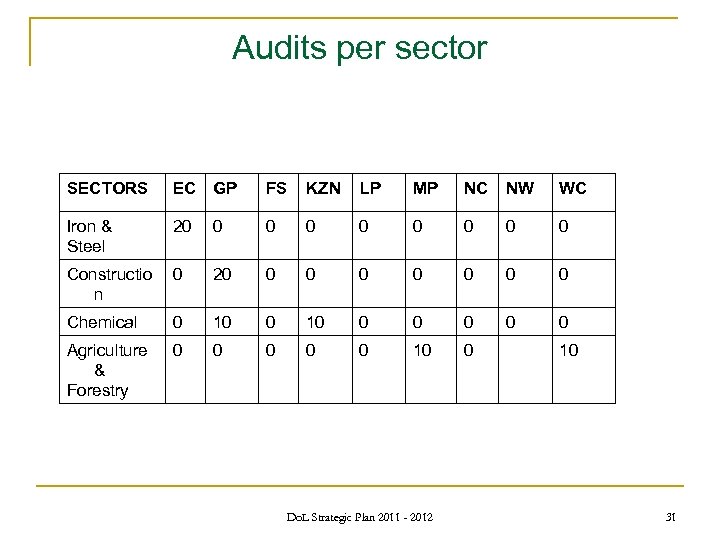Select the Chemical row label
Screen dimensions: 720x540
pos(101,322)
